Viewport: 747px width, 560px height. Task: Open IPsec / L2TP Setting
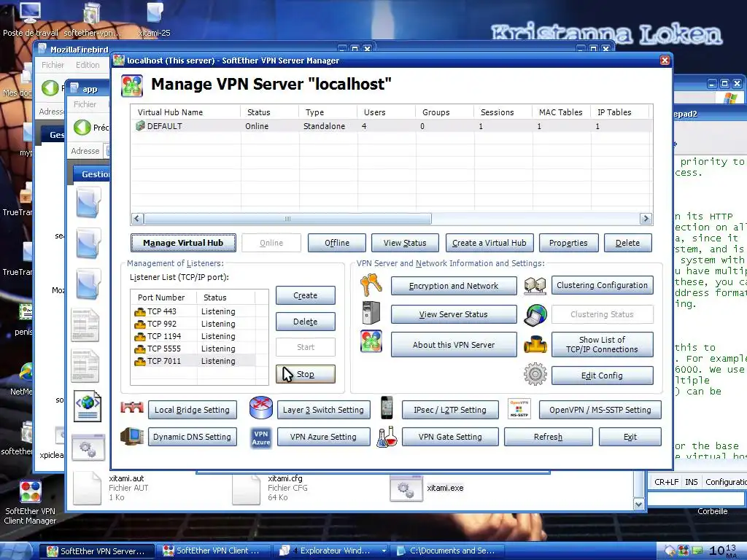click(x=450, y=410)
